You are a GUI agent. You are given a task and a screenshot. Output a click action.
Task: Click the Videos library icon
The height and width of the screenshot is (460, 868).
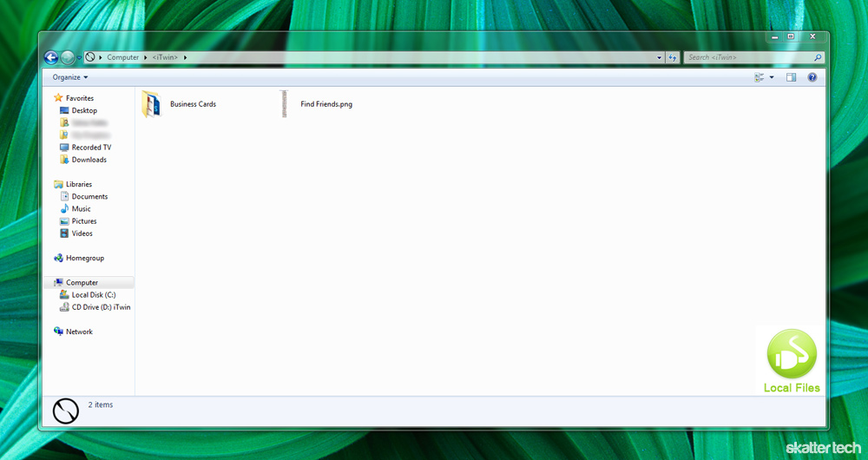pos(64,233)
